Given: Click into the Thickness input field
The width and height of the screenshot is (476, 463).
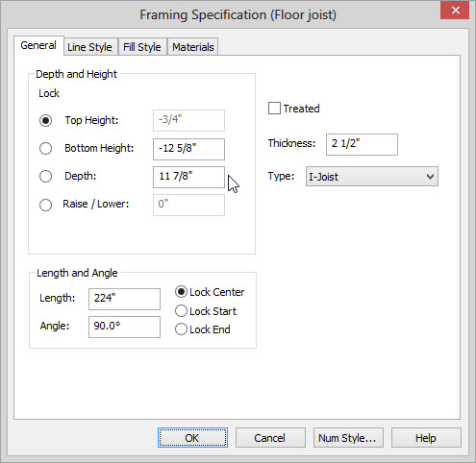Looking at the screenshot, I should tap(362, 144).
